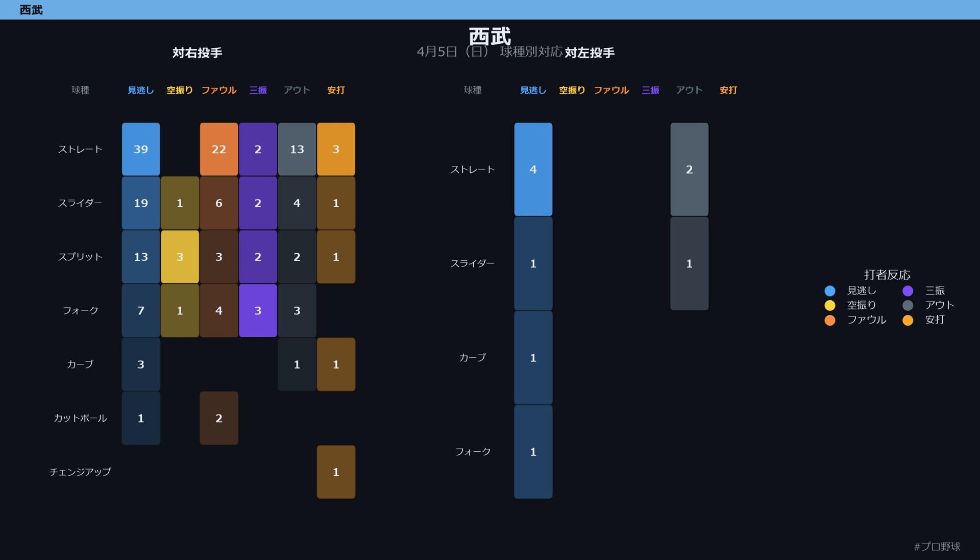Click スプリット row label
Viewport: 980px width, 560px height.
pyautogui.click(x=80, y=257)
